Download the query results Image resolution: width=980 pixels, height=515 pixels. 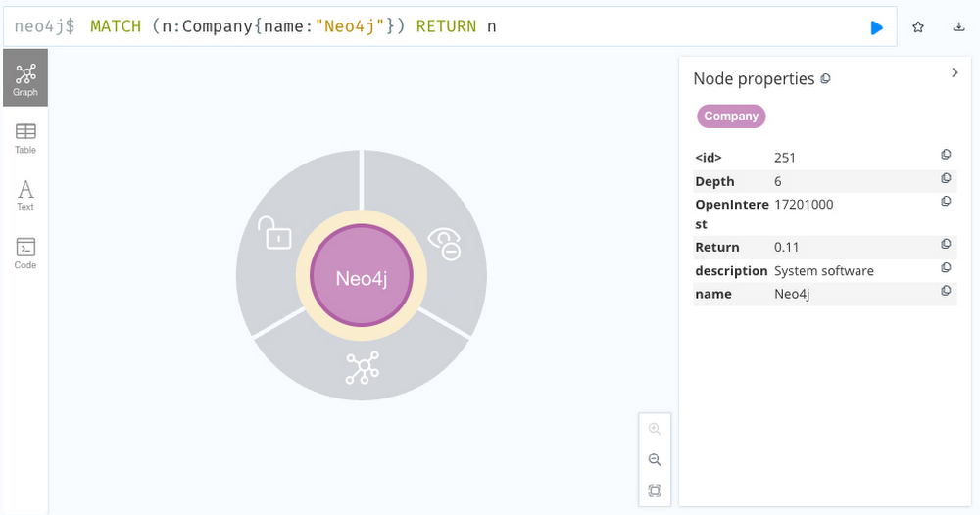[x=958, y=26]
